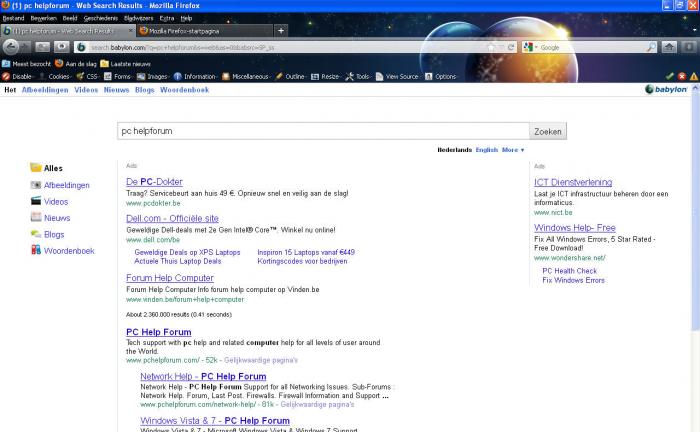Screen dimensions: 700x432
Task: Open the Outline developer toolbar menu
Action: [290, 77]
